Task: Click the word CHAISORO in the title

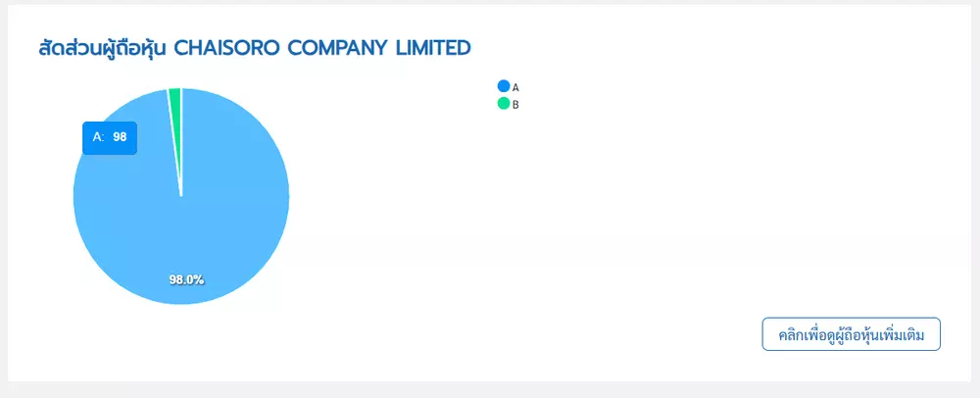Action: [x=227, y=46]
